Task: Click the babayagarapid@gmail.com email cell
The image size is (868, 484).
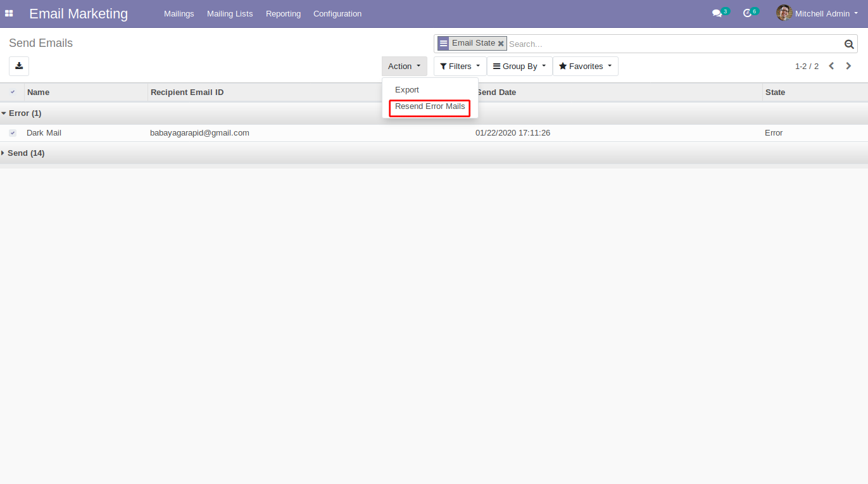Action: pyautogui.click(x=199, y=133)
